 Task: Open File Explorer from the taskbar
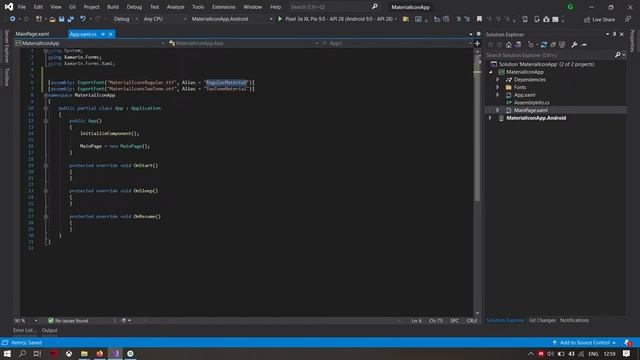pos(84,353)
